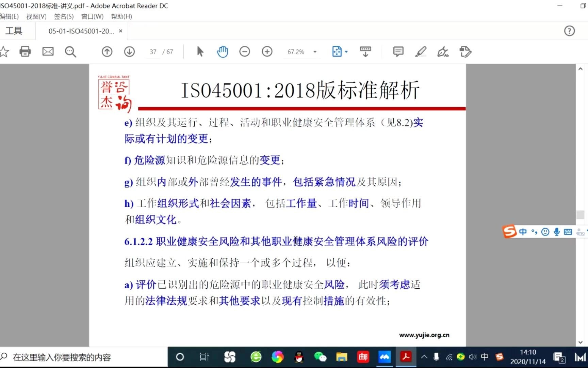Open the zoom level 67.2% dropdown
The width and height of the screenshot is (588, 368).
coord(315,52)
